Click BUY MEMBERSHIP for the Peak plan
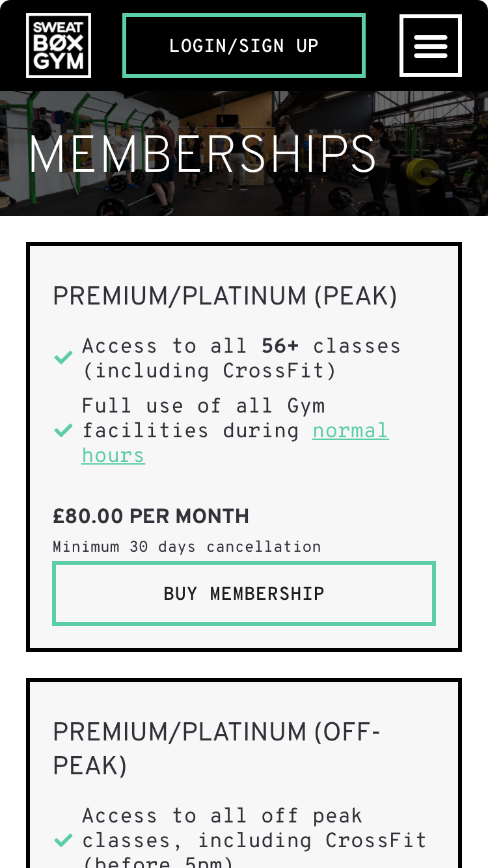The width and height of the screenshot is (488, 868). point(244,593)
